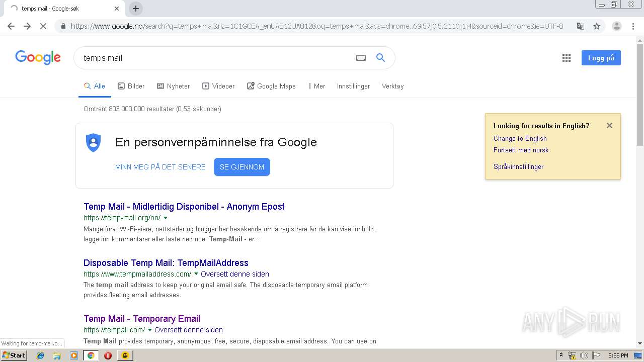
Task: Open a new browser tab
Action: [136, 8]
